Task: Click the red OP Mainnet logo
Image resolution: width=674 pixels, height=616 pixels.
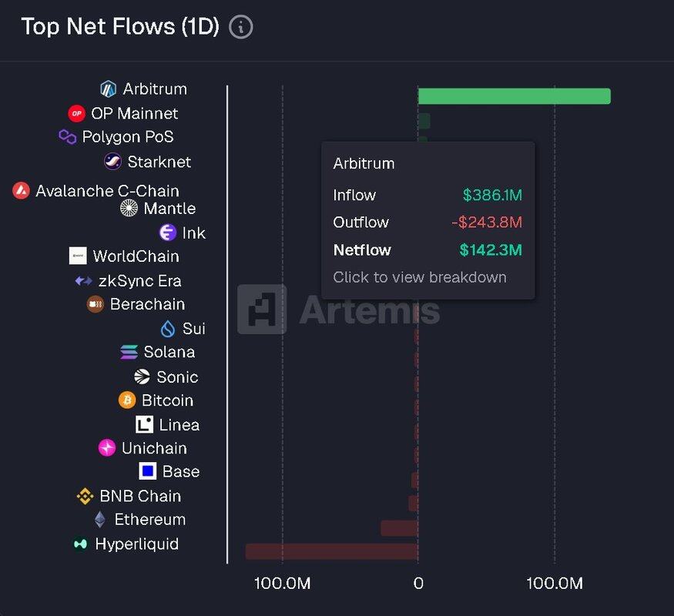Action: click(x=76, y=114)
